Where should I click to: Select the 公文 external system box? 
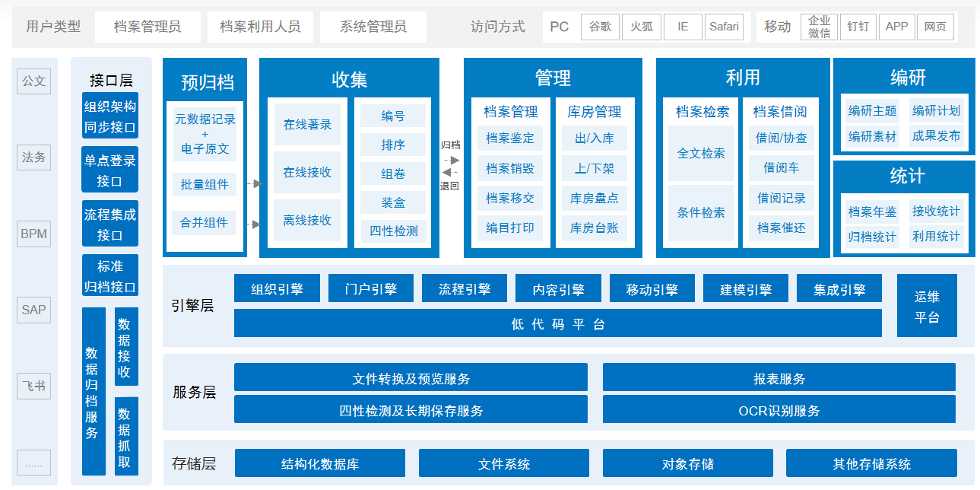[34, 81]
